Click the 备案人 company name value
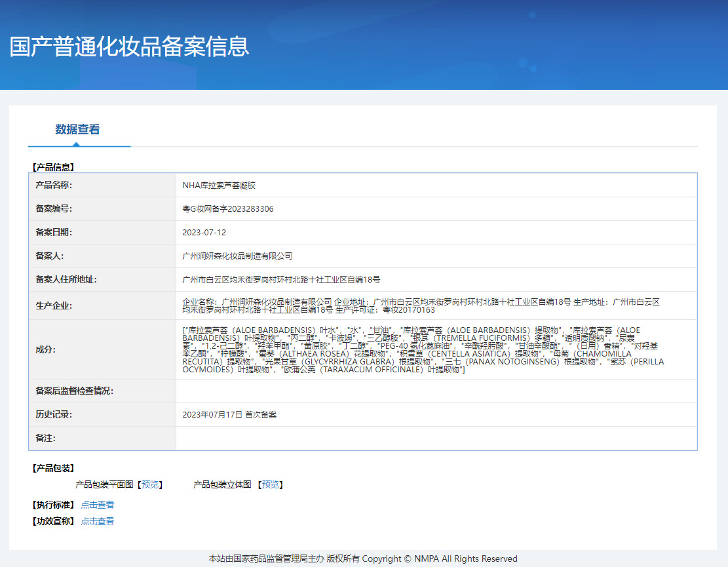 coord(237,256)
